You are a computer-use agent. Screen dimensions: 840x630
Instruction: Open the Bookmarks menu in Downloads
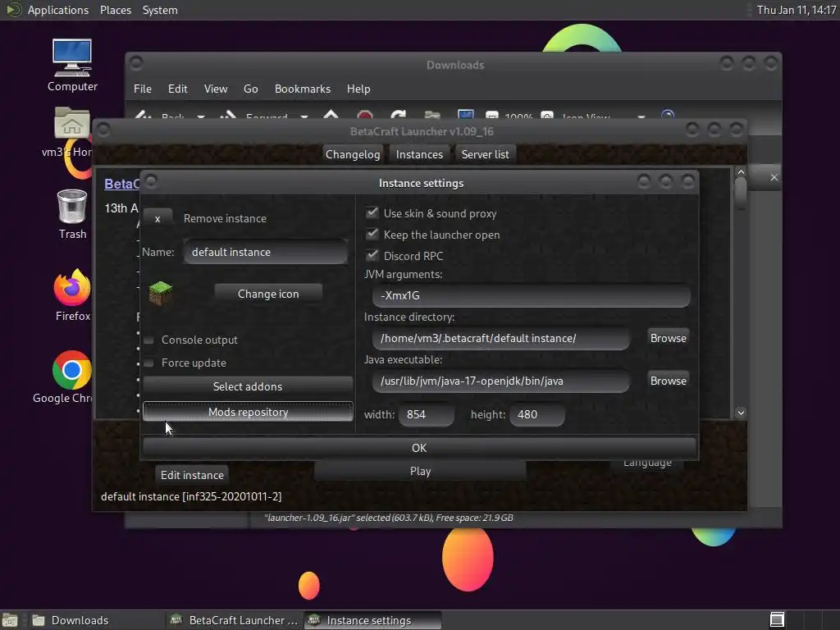pos(303,89)
